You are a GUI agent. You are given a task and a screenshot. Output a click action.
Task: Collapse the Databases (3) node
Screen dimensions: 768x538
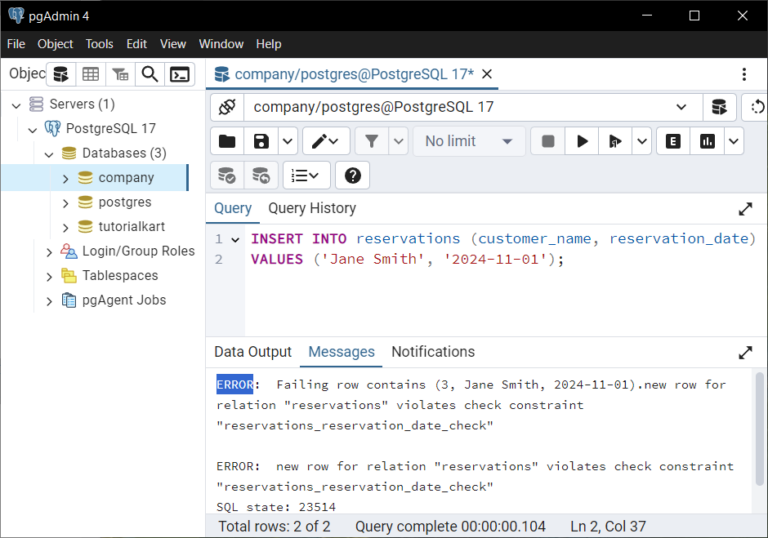pyautogui.click(x=49, y=154)
